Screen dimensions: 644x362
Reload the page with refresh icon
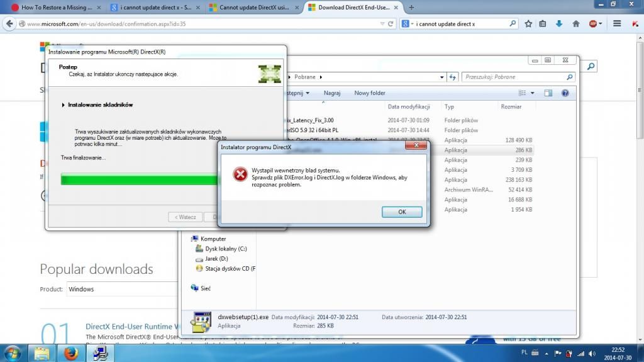tap(391, 24)
